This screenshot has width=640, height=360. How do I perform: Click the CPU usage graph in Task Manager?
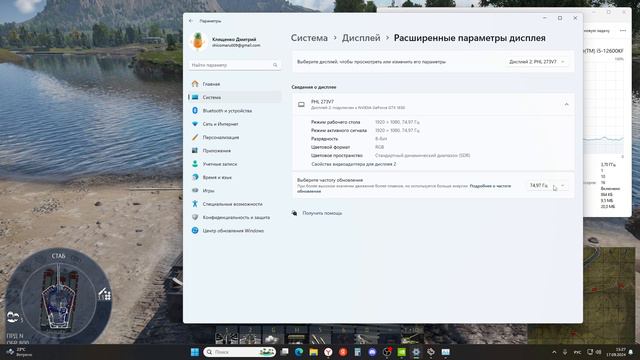point(604,107)
